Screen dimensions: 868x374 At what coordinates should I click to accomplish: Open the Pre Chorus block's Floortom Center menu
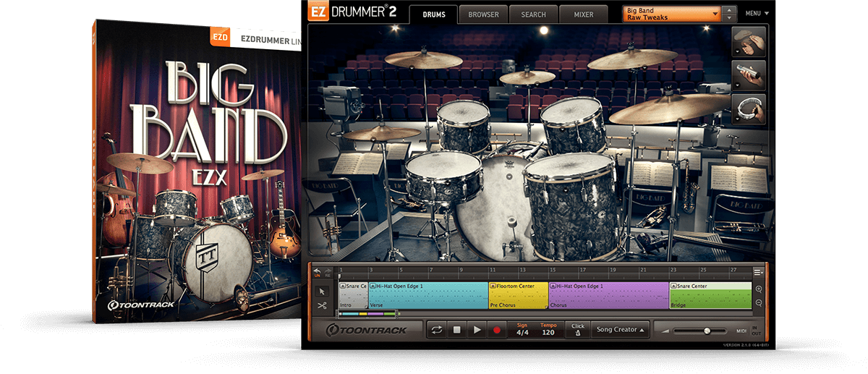click(x=493, y=286)
